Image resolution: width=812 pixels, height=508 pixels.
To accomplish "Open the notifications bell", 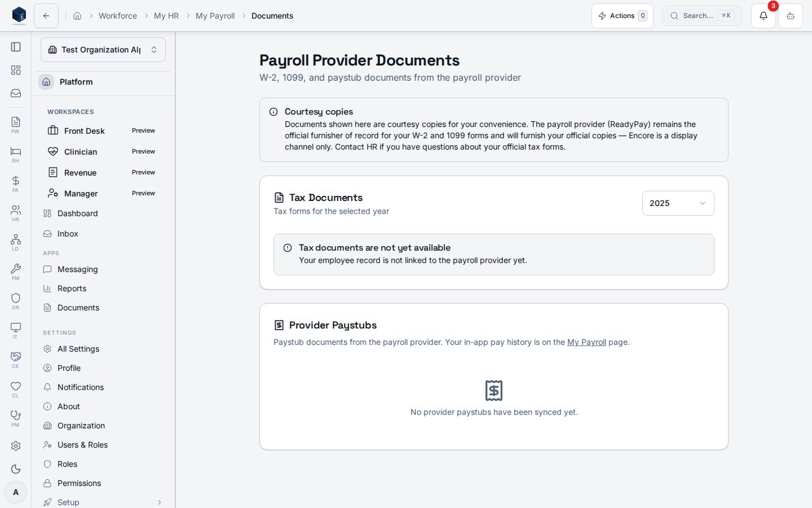I will (764, 16).
